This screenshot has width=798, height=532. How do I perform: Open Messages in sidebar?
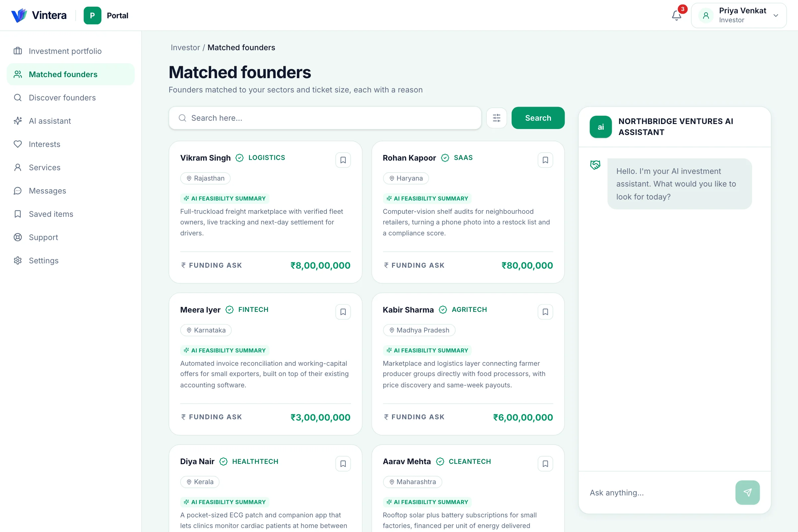pyautogui.click(x=70, y=191)
